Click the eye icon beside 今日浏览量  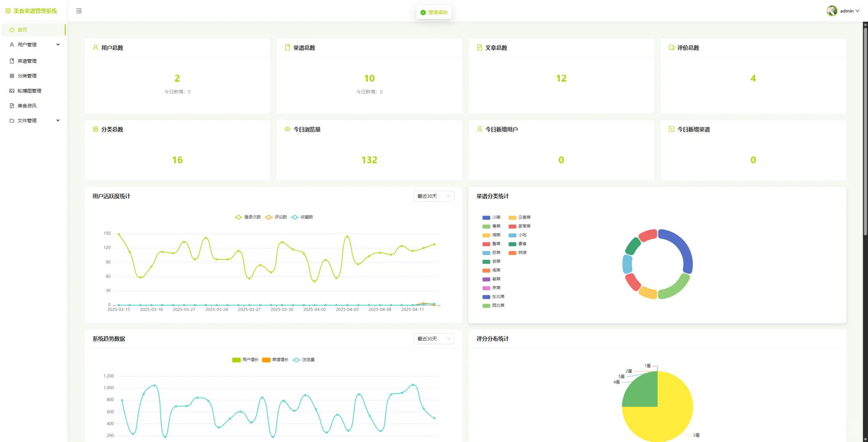tap(287, 129)
